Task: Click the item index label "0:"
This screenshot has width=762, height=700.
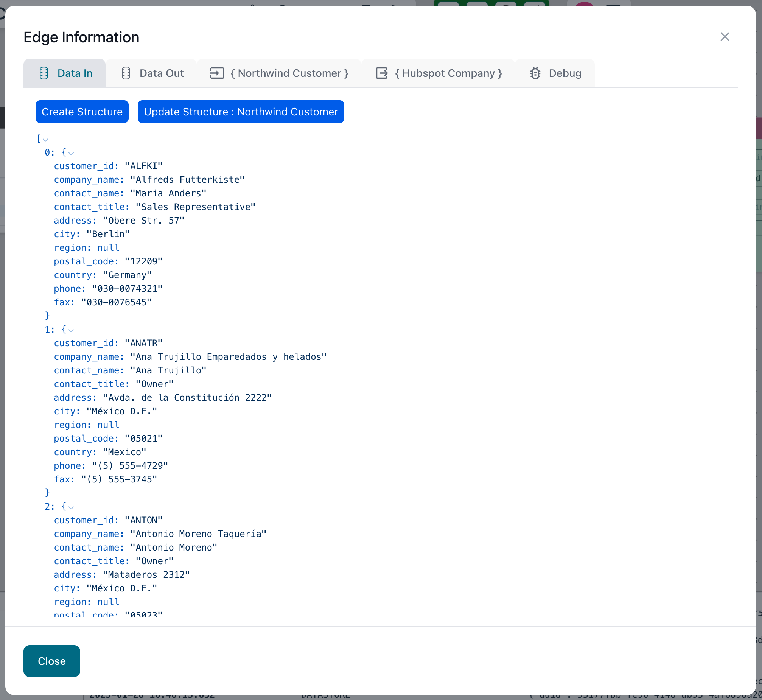Action: (x=50, y=152)
